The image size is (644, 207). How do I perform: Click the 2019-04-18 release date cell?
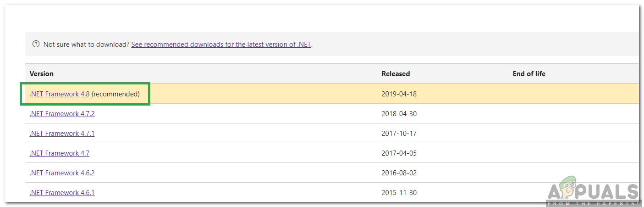coord(399,94)
